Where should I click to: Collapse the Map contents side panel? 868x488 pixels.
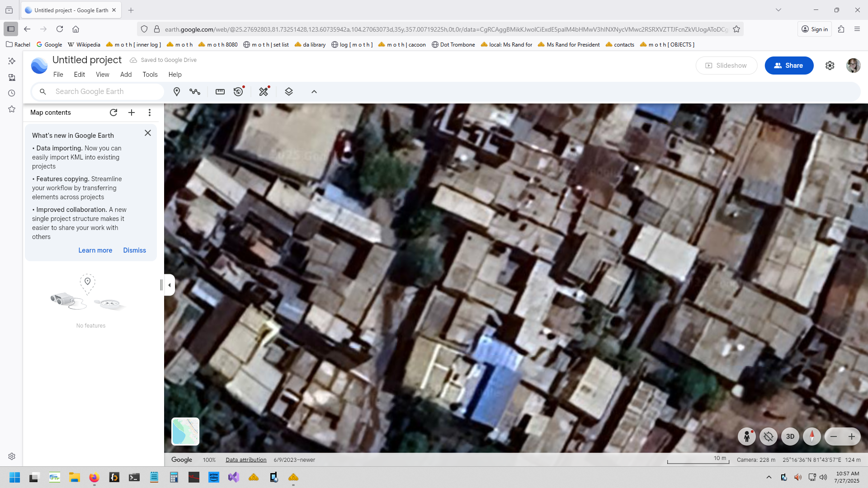pyautogui.click(x=170, y=285)
